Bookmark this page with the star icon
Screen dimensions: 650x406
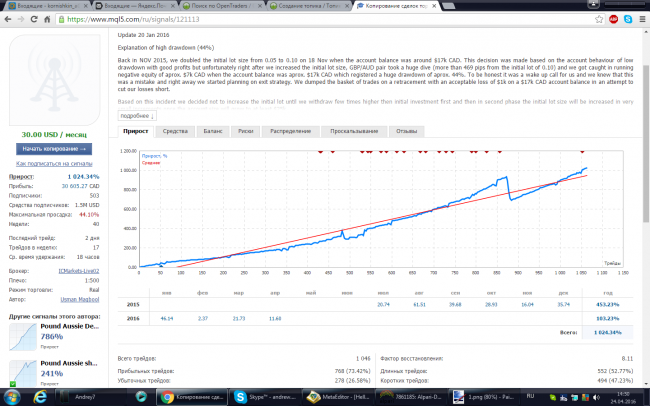pos(599,19)
